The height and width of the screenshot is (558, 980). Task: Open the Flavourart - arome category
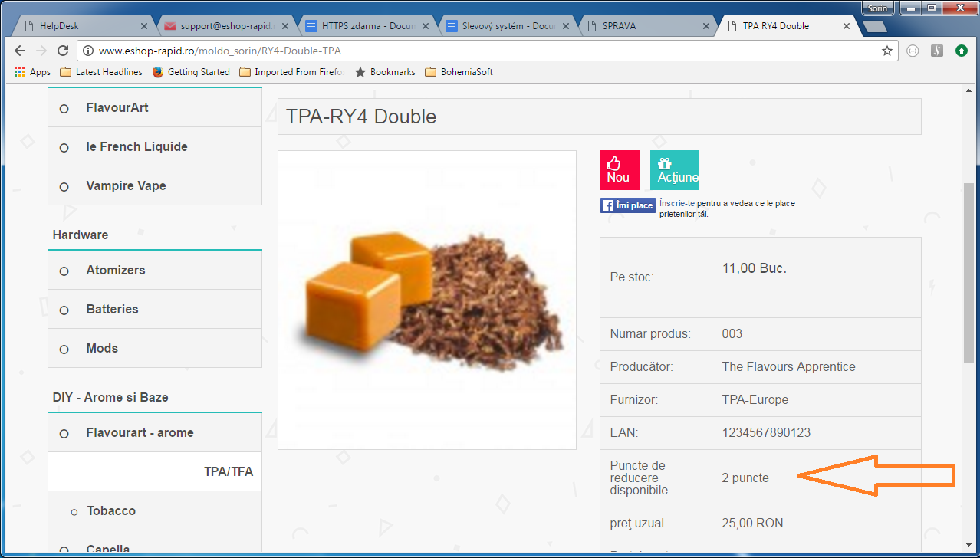[155, 432]
